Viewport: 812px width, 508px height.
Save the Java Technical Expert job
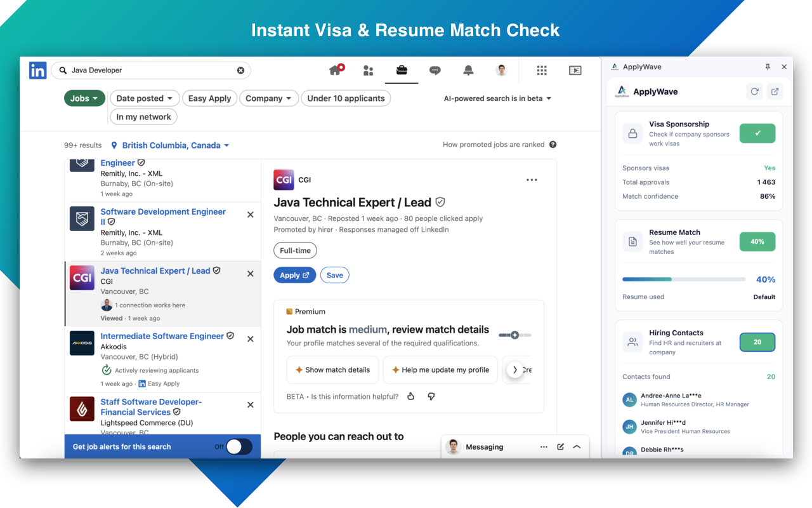(335, 275)
